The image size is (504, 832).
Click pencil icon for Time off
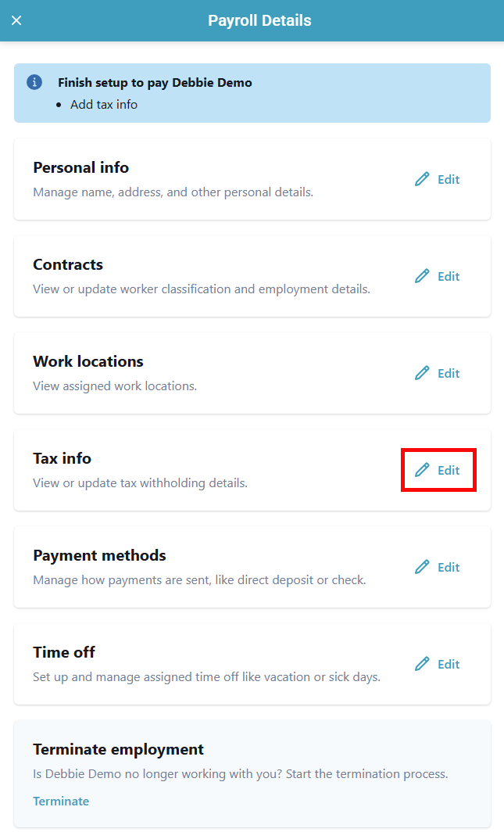423,664
